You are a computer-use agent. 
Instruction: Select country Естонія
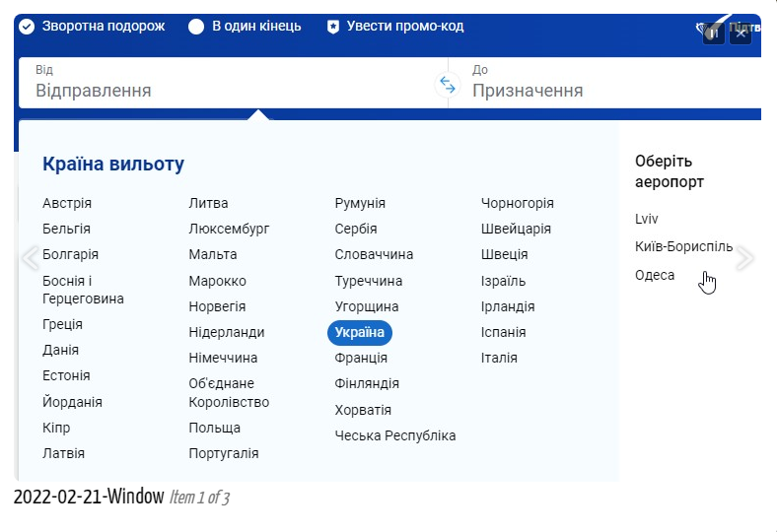click(x=66, y=375)
